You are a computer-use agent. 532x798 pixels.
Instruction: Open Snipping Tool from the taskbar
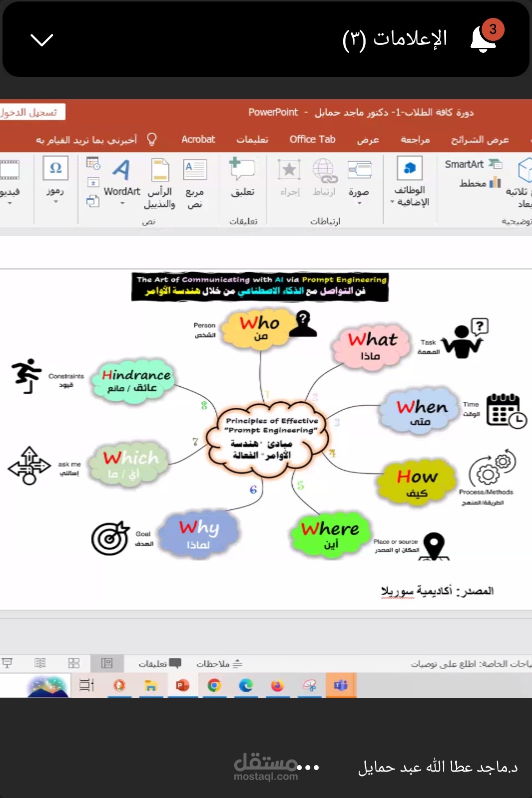click(x=309, y=685)
